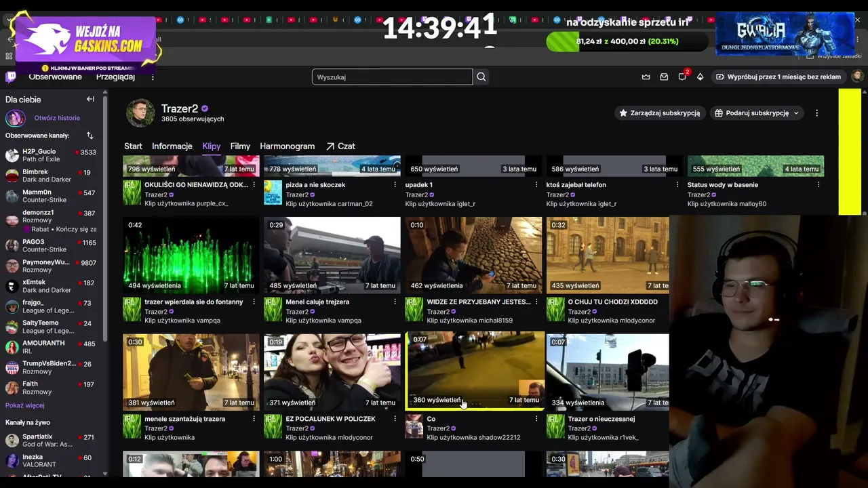The height and width of the screenshot is (488, 868).
Task: Play the kissing couple clip thumbnail
Action: pyautogui.click(x=332, y=372)
